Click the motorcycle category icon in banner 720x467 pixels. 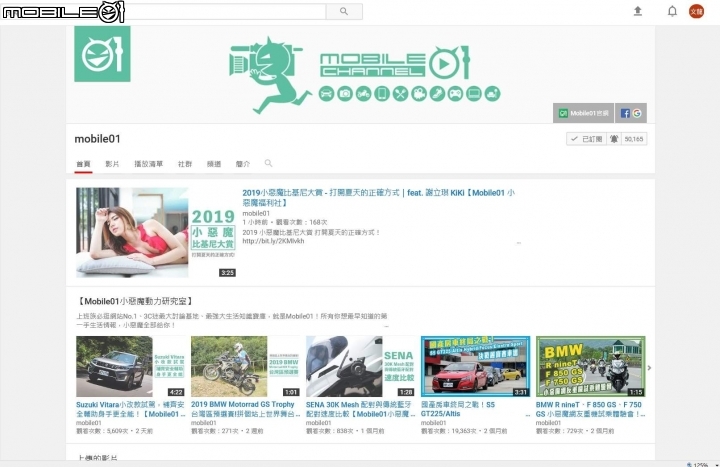363,94
